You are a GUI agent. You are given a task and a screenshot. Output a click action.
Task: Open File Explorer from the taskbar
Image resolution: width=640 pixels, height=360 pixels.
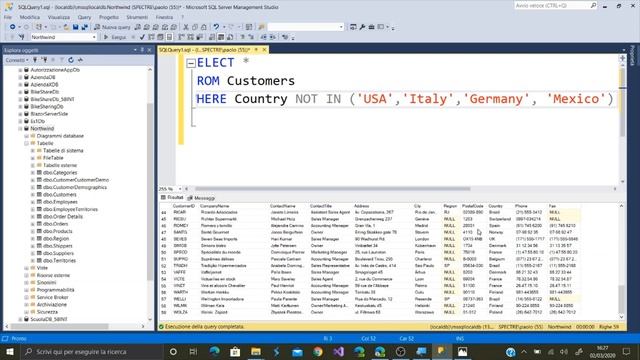[x=256, y=351]
